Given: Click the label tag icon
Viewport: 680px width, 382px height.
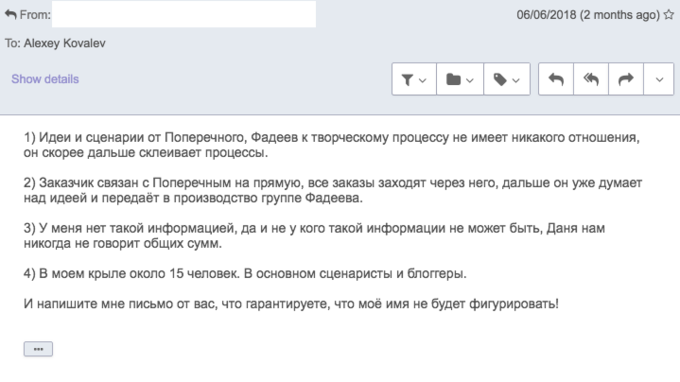Looking at the screenshot, I should point(500,79).
